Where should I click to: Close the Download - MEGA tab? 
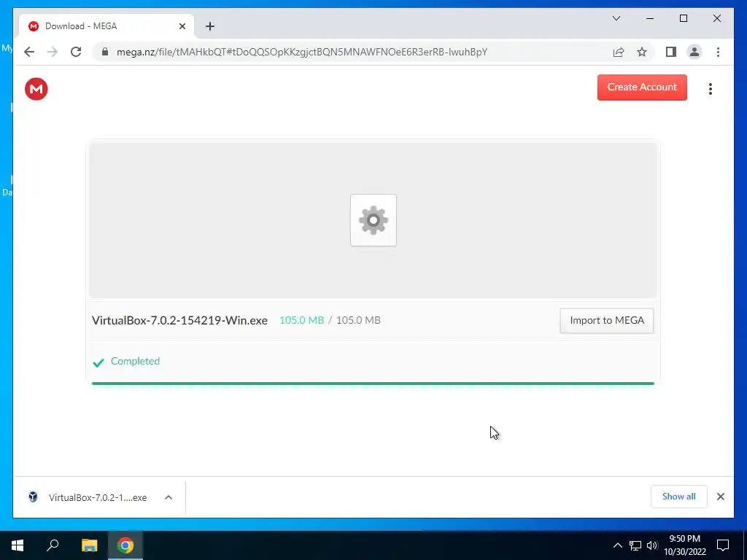[x=182, y=26]
